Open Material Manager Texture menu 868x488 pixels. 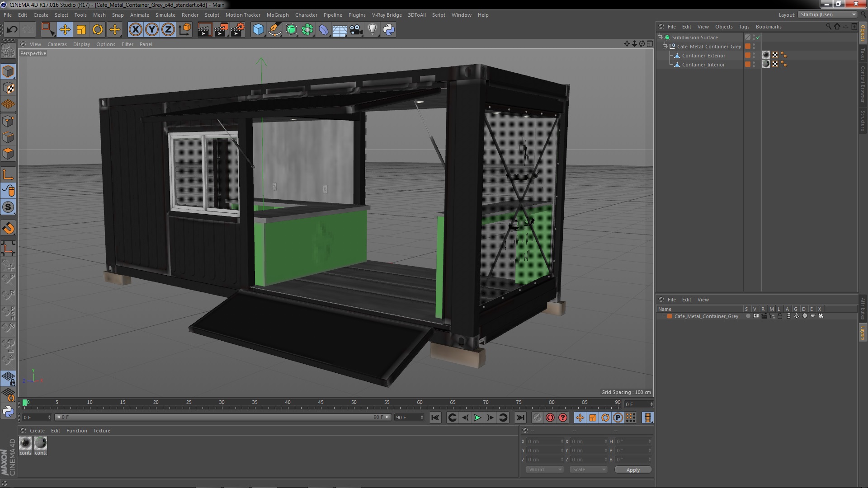[101, 431]
